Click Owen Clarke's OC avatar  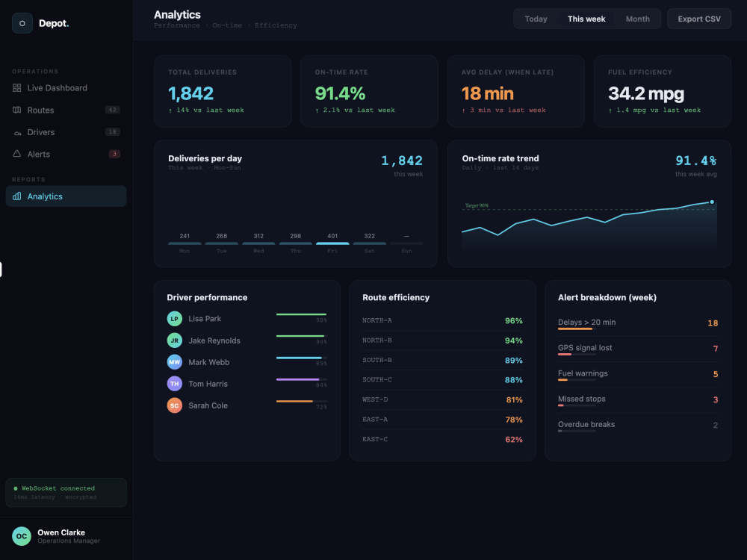[x=22, y=536]
